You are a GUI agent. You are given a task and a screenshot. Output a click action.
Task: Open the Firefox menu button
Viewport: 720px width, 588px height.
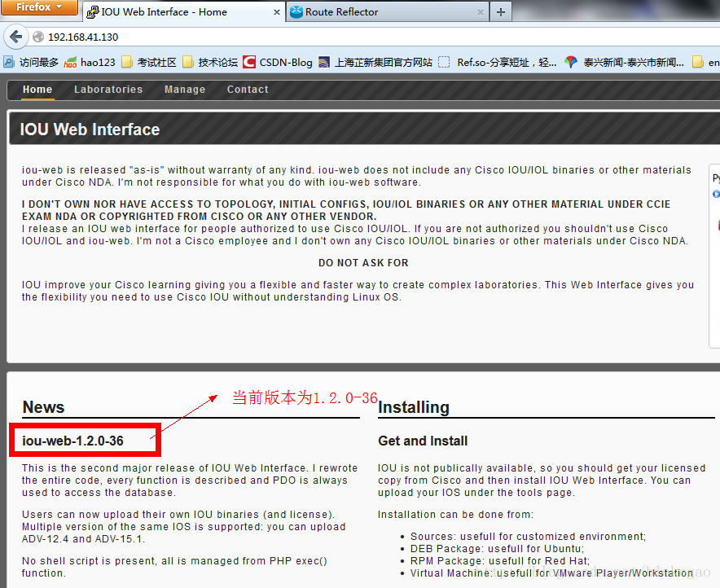[39, 7]
